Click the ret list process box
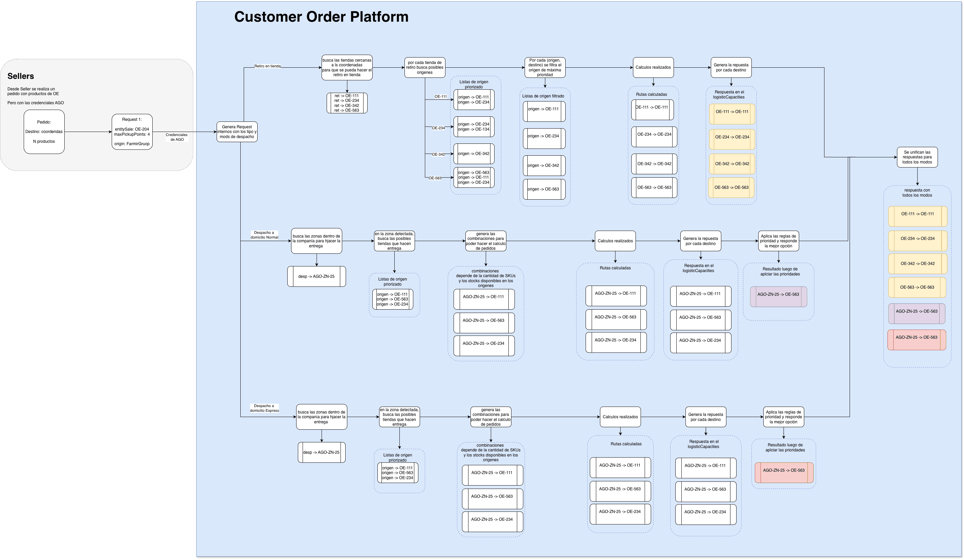The width and height of the screenshot is (964, 560). tap(347, 103)
